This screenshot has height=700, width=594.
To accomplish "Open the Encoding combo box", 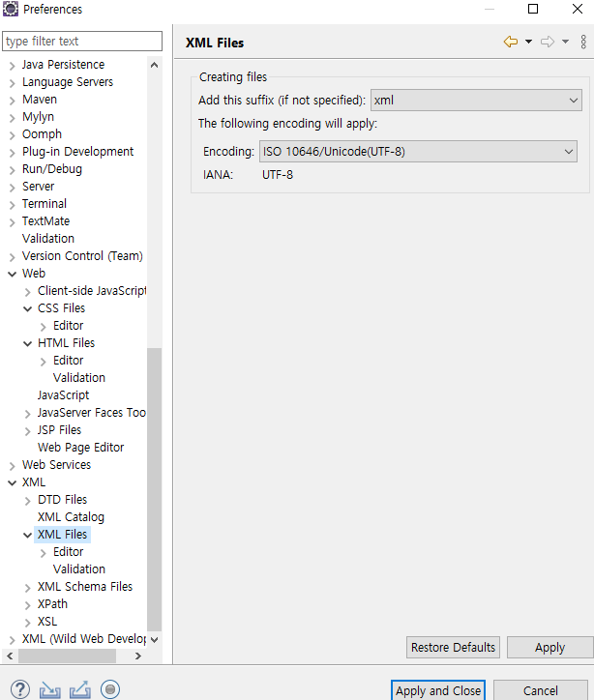I will pos(418,152).
